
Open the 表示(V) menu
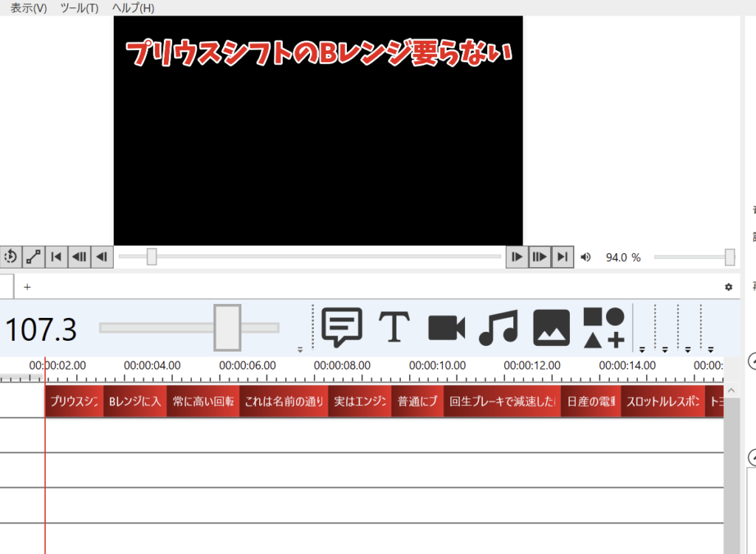click(x=28, y=8)
